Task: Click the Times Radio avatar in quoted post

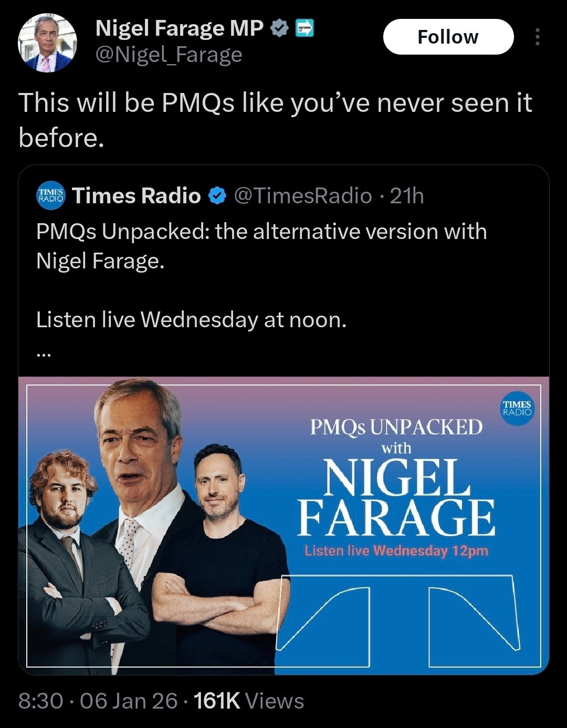Action: tap(50, 196)
